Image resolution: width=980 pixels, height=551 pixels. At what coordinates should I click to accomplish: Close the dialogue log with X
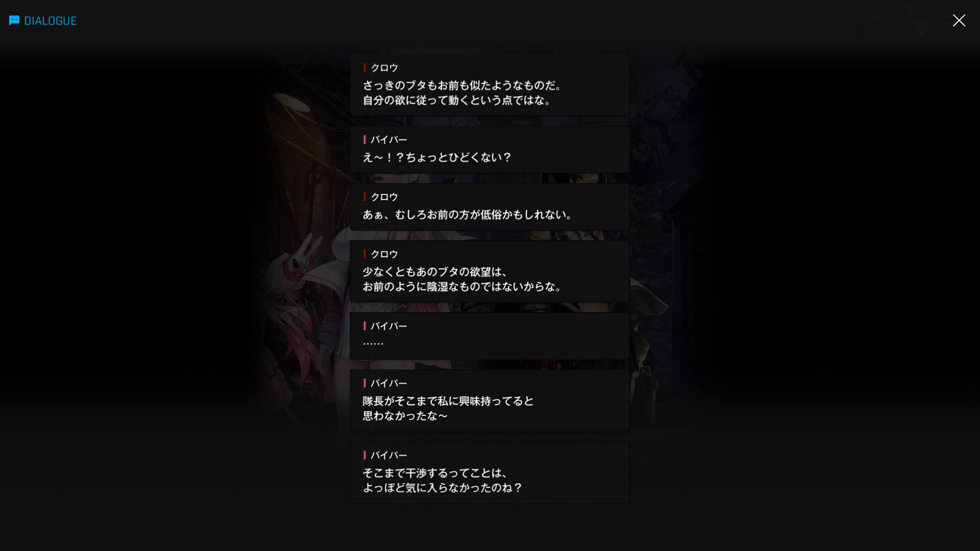[x=959, y=20]
